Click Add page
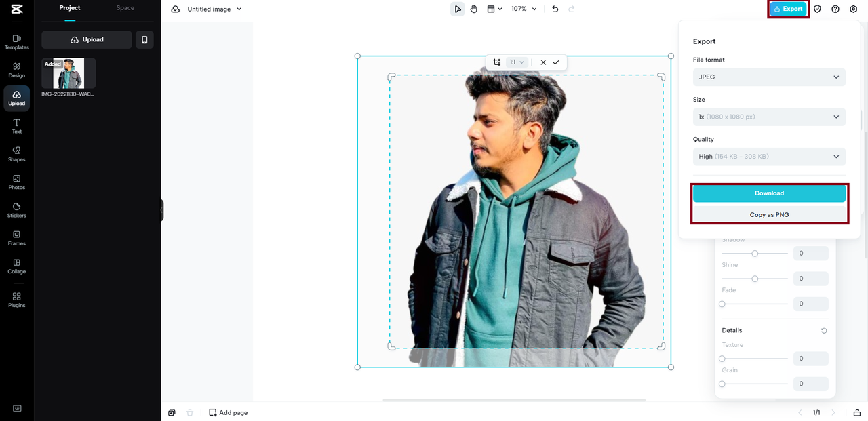 tap(229, 412)
